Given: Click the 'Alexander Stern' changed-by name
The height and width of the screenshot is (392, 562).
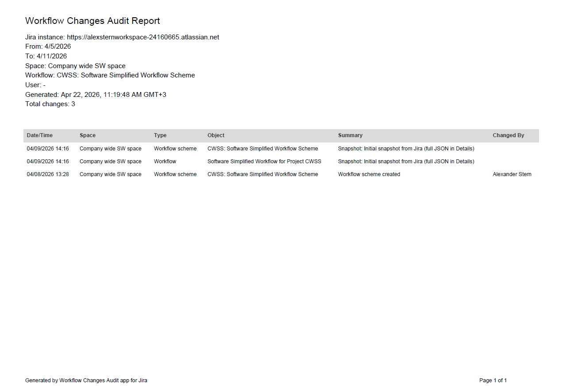Looking at the screenshot, I should pyautogui.click(x=512, y=174).
